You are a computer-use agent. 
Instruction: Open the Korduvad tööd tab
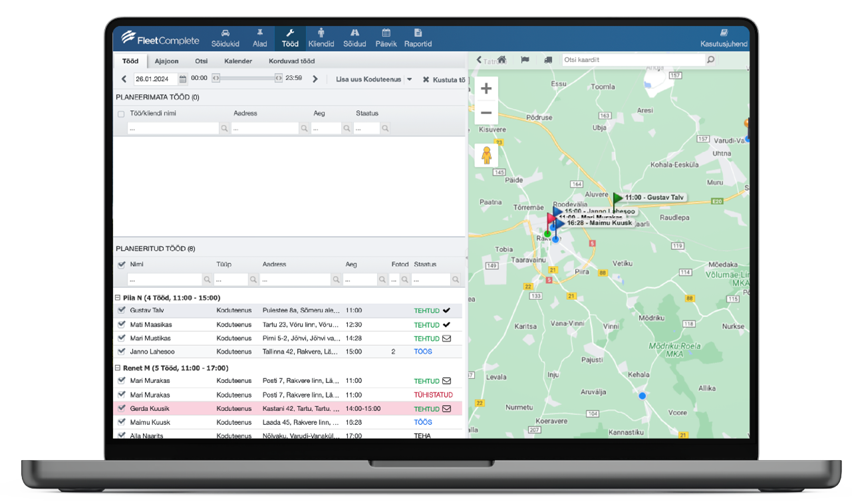(x=291, y=61)
